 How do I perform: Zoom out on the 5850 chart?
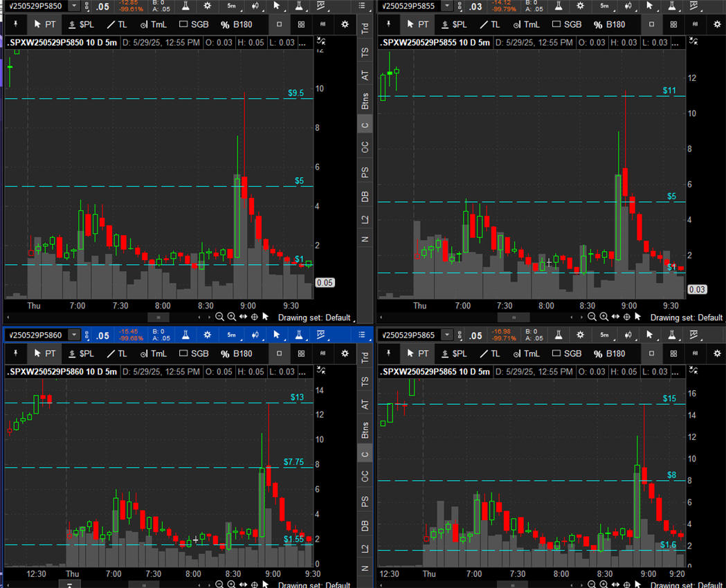point(220,317)
